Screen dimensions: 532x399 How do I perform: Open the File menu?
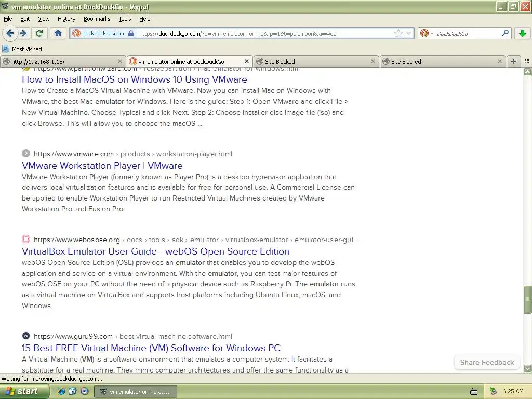pos(8,19)
